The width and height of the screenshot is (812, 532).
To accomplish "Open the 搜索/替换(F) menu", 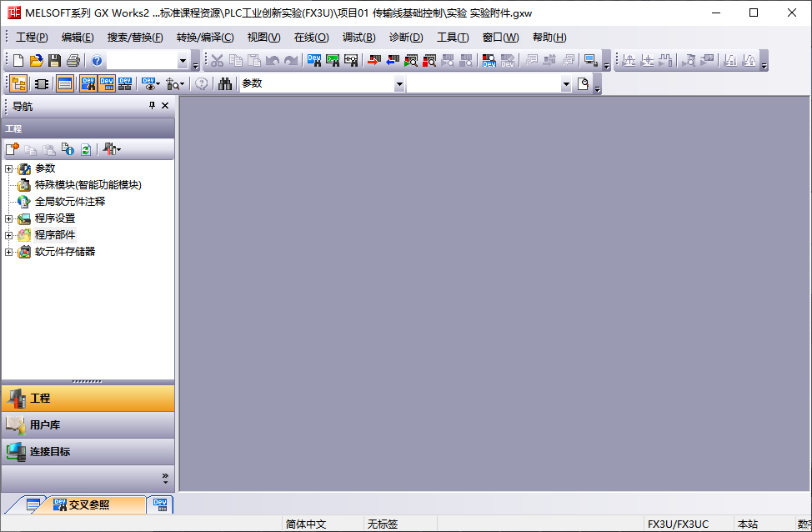I will coord(135,38).
